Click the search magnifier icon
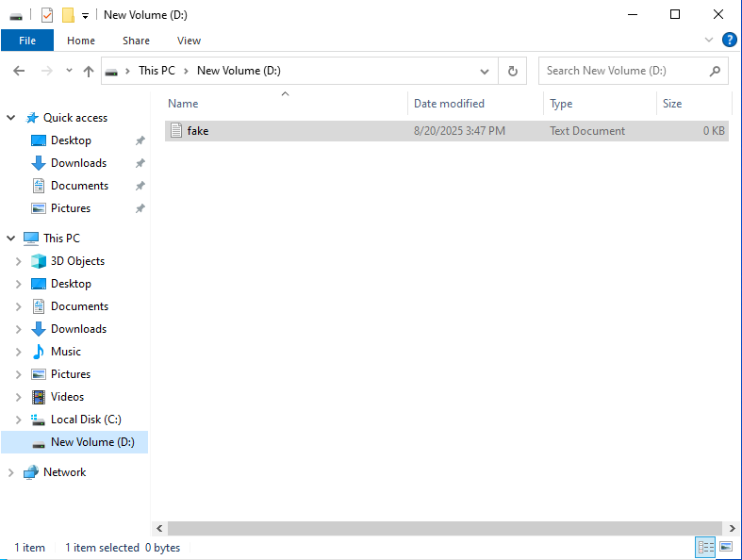 pyautogui.click(x=715, y=71)
